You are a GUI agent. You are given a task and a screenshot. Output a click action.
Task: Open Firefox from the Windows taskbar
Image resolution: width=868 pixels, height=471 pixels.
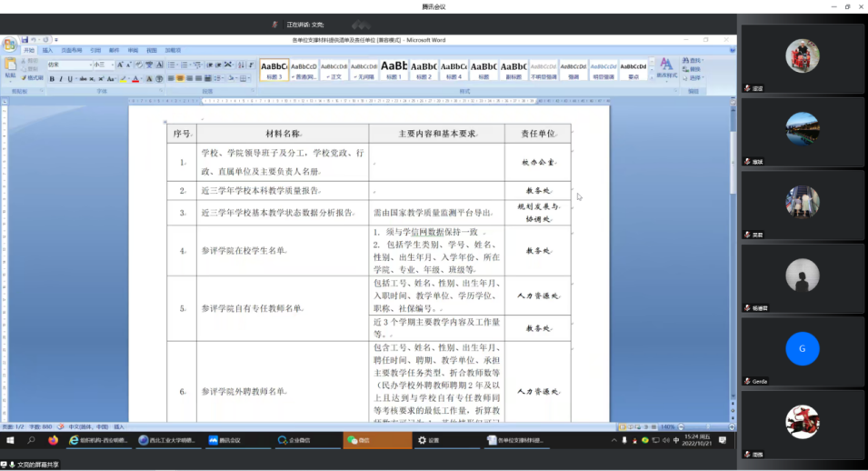pyautogui.click(x=53, y=440)
